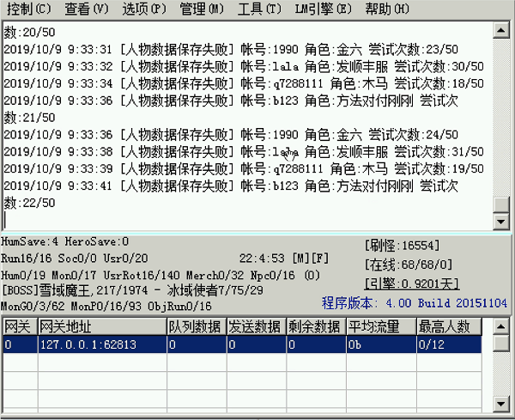The image size is (515, 420).
Task: Click the log scrollbar down arrow
Action: tap(501, 222)
